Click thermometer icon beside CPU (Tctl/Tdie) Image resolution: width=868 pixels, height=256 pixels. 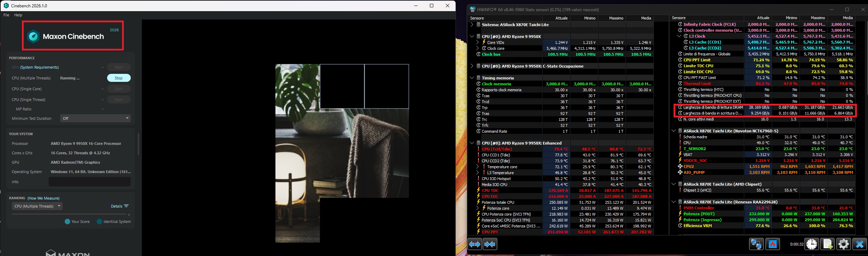click(x=479, y=149)
